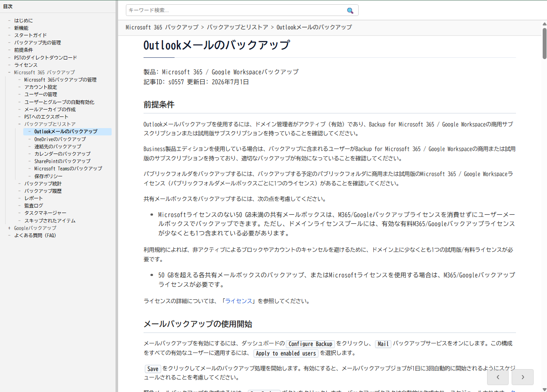Open よくある質問 (FAQ) topic
The height and width of the screenshot is (392, 547).
35,235
